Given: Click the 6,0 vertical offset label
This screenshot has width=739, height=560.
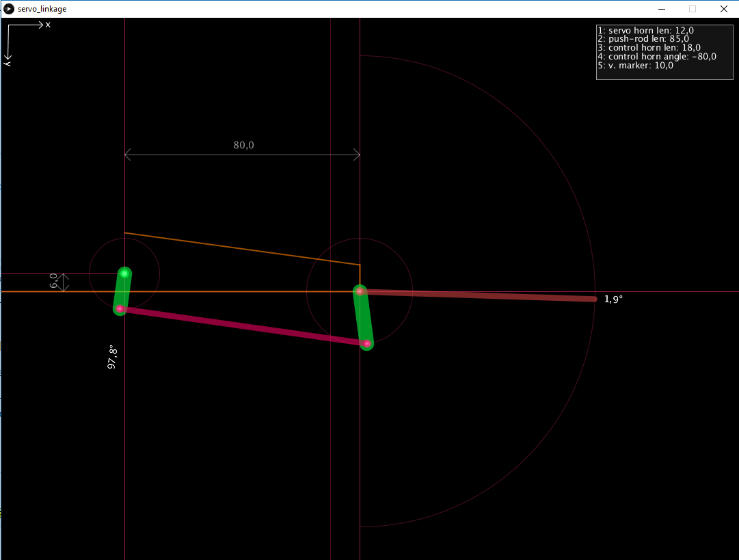Looking at the screenshot, I should pos(54,281).
